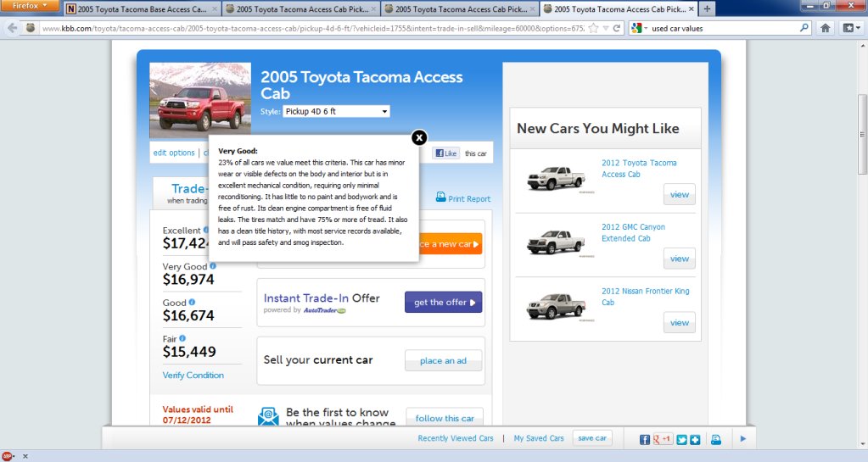Open the bookmarks menu button
Viewport: 868px width, 462px height.
point(851,28)
